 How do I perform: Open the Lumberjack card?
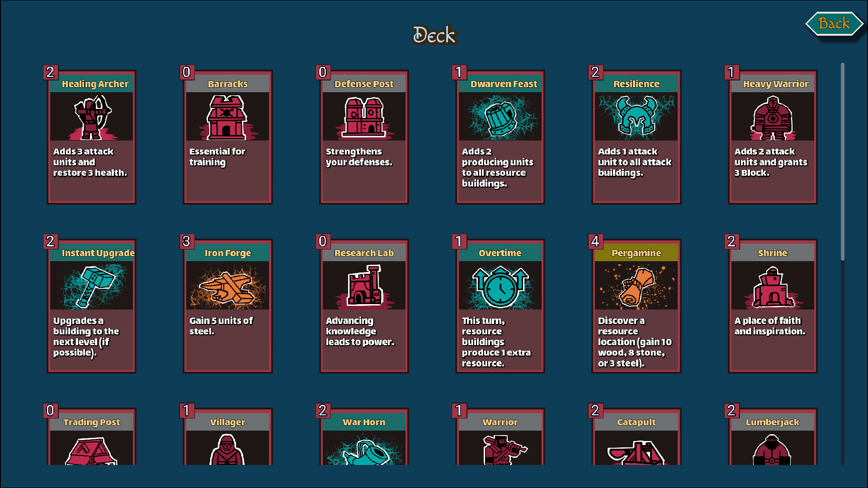point(773,436)
